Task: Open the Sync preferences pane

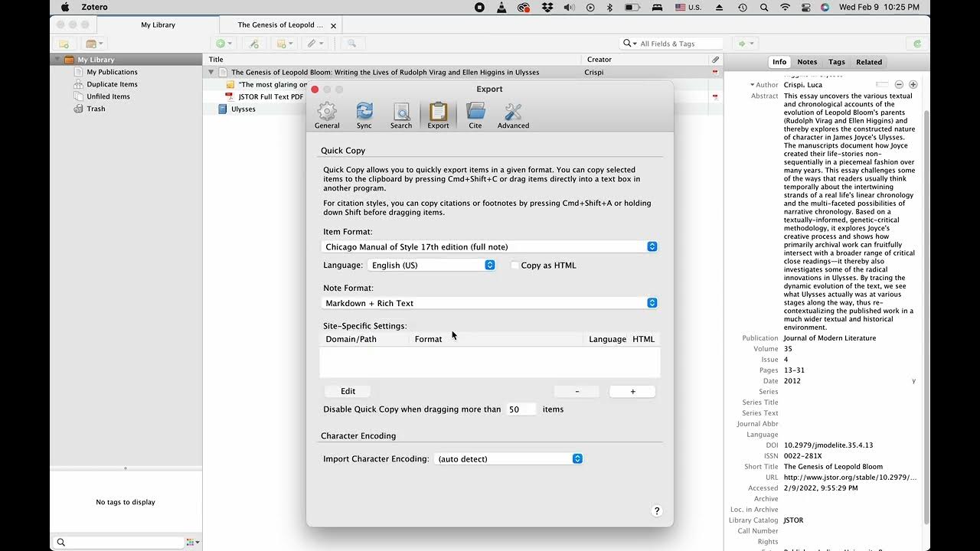Action: (x=364, y=115)
